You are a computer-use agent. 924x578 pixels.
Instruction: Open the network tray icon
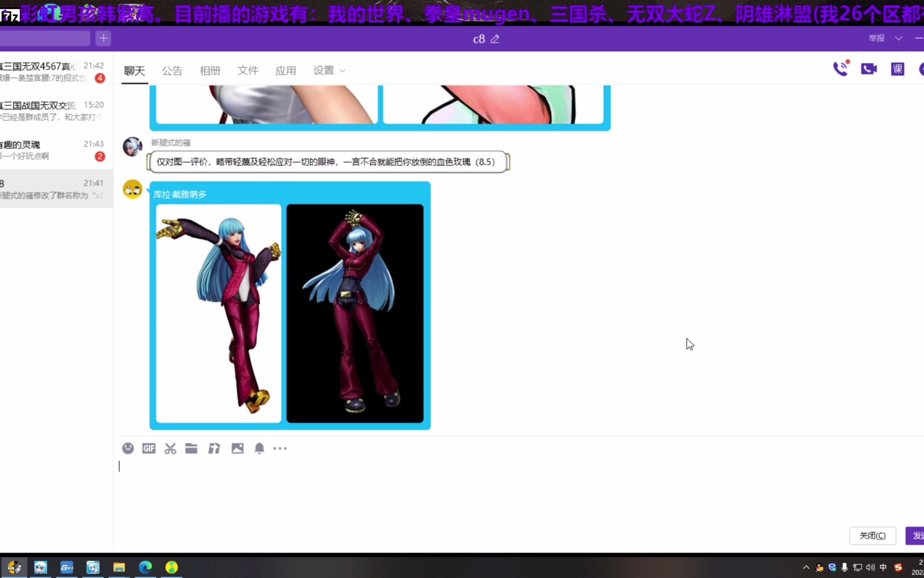coord(858,567)
